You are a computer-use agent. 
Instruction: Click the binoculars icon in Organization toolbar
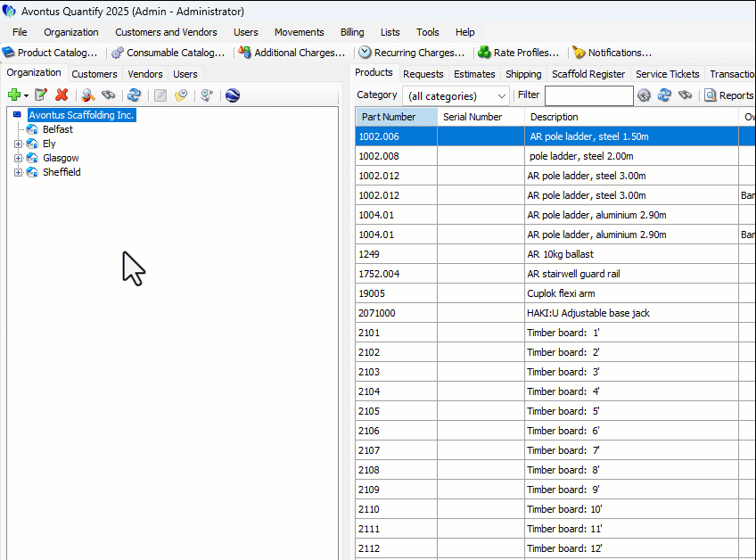point(109,95)
